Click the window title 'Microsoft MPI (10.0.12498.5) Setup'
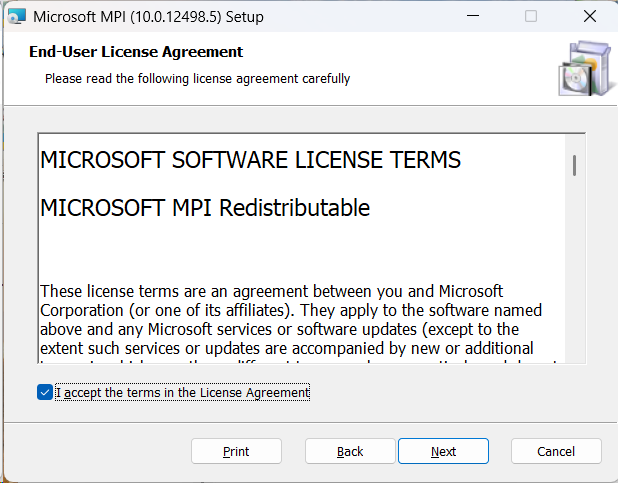Screen dimensions: 618x483 [x=148, y=17]
